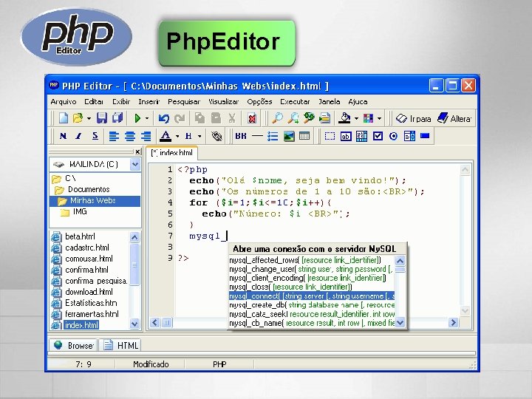
Task: Save the file using the floppy disk icon
Action: coord(102,118)
